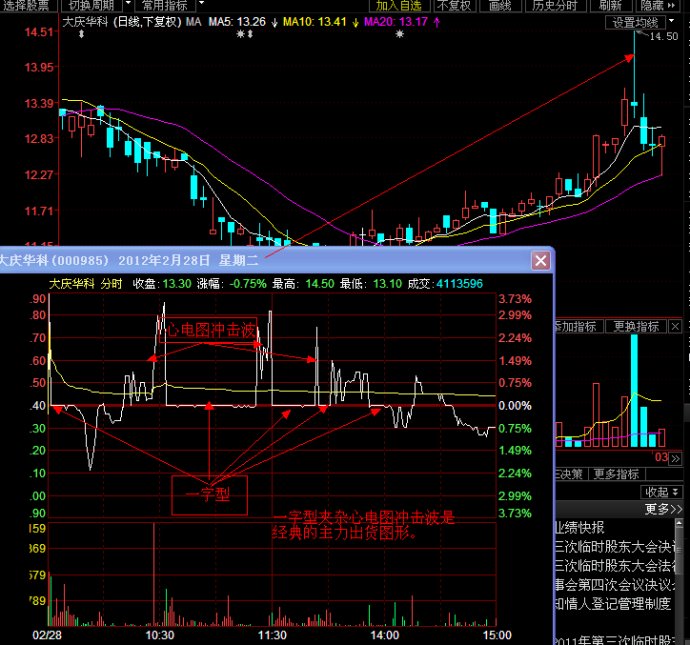Open the 历史分时 view

tap(555, 5)
